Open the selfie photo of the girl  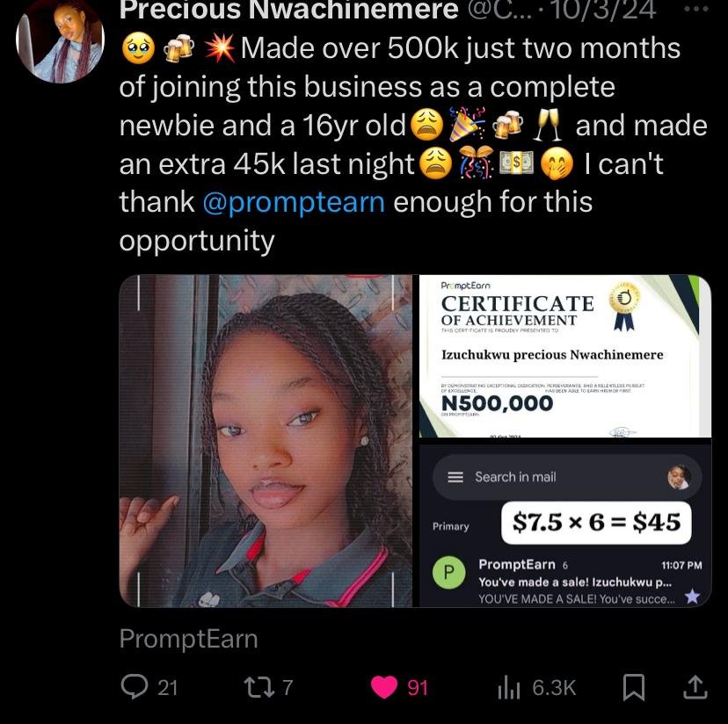click(266, 441)
